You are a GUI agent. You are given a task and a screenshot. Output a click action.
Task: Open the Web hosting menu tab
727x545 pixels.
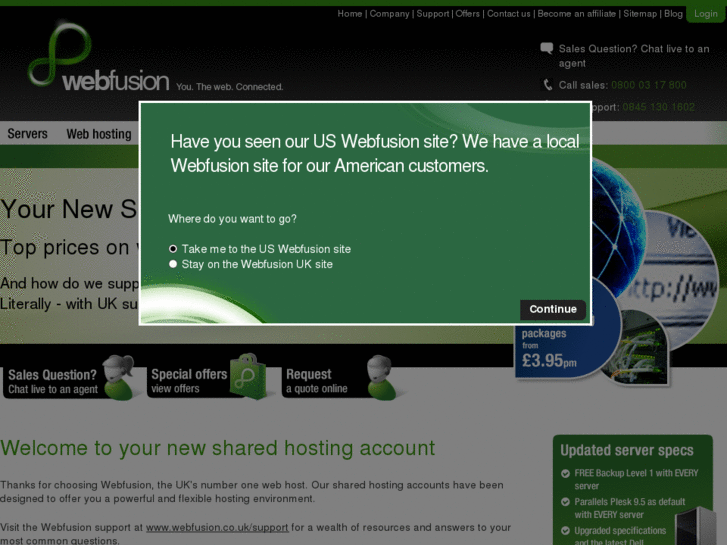(99, 134)
